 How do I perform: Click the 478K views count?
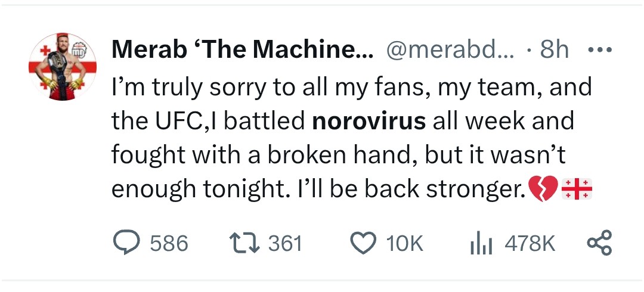(530, 244)
